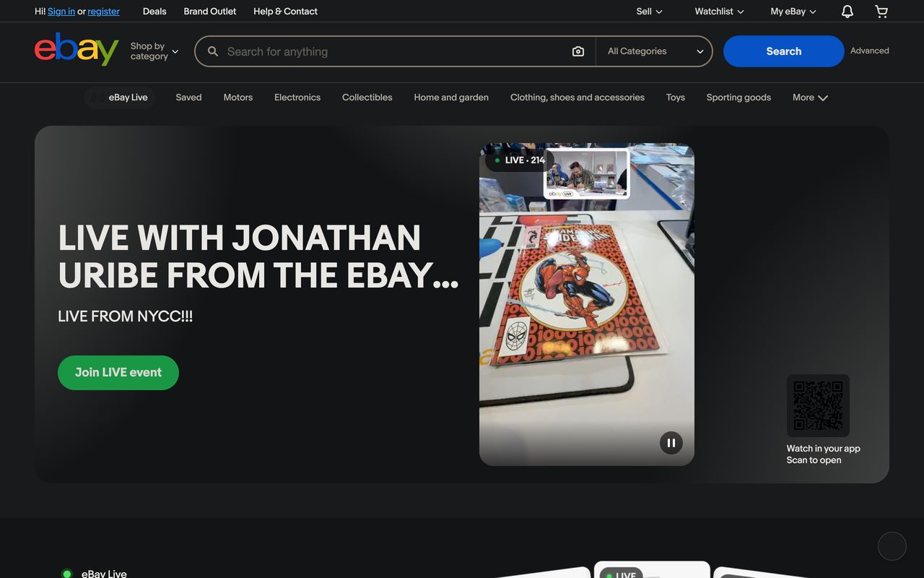
Task: Open the All Categories selector
Action: 655,51
